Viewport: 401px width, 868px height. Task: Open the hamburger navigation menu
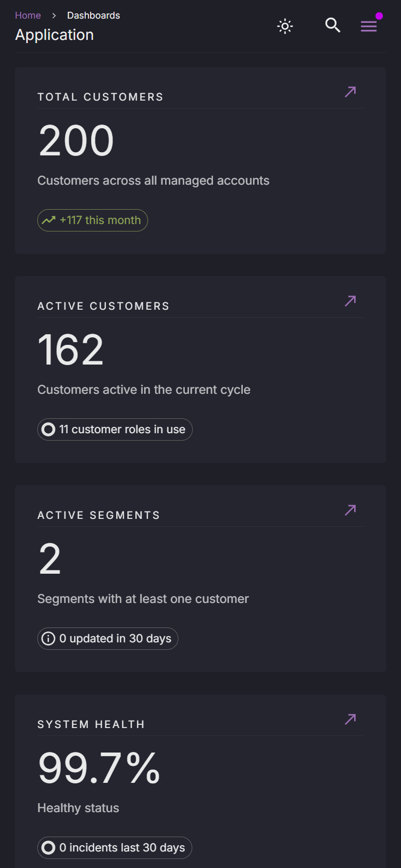[369, 26]
